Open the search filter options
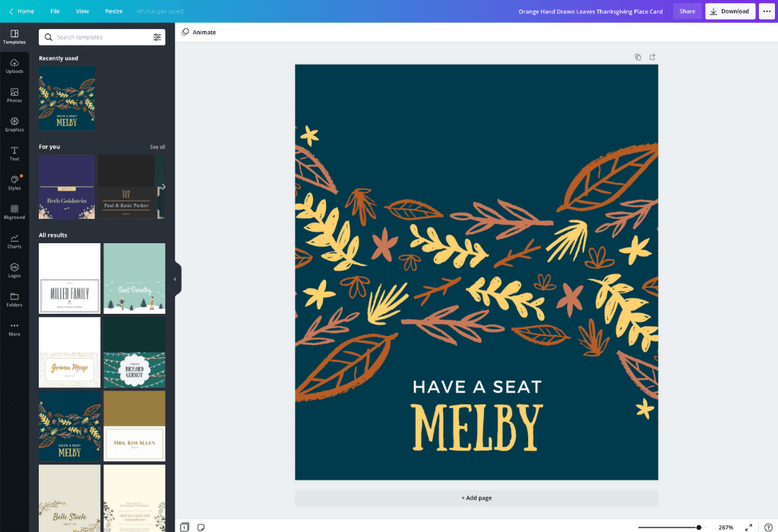Image resolution: width=778 pixels, height=532 pixels. click(157, 37)
